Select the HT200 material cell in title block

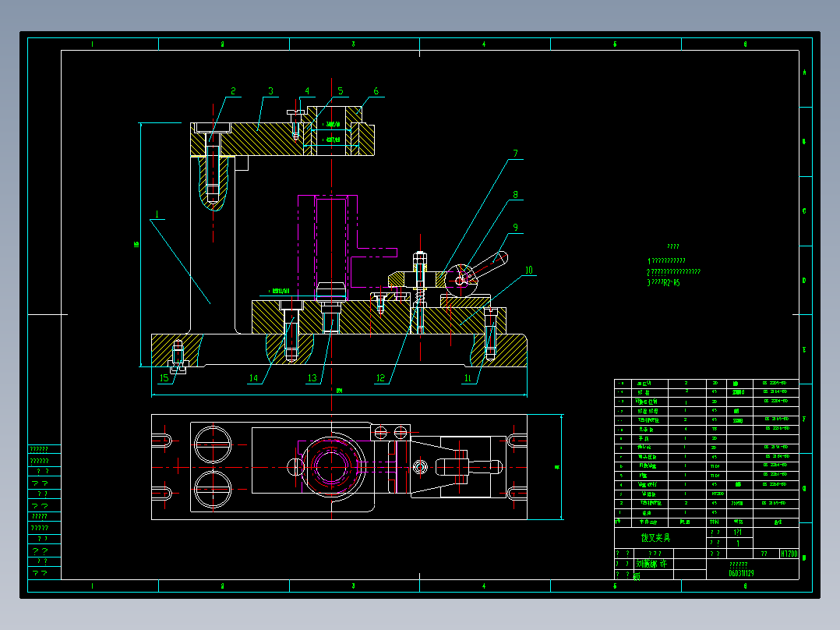[x=789, y=554]
